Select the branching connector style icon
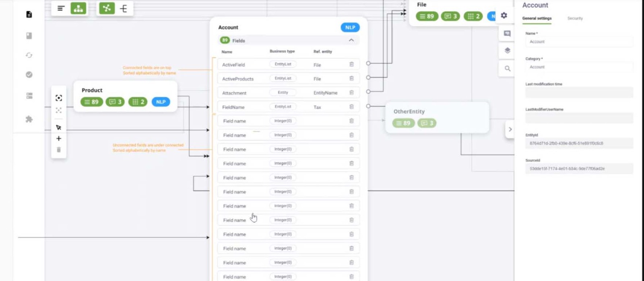Image resolution: width=644 pixels, height=281 pixels. pyautogui.click(x=124, y=8)
